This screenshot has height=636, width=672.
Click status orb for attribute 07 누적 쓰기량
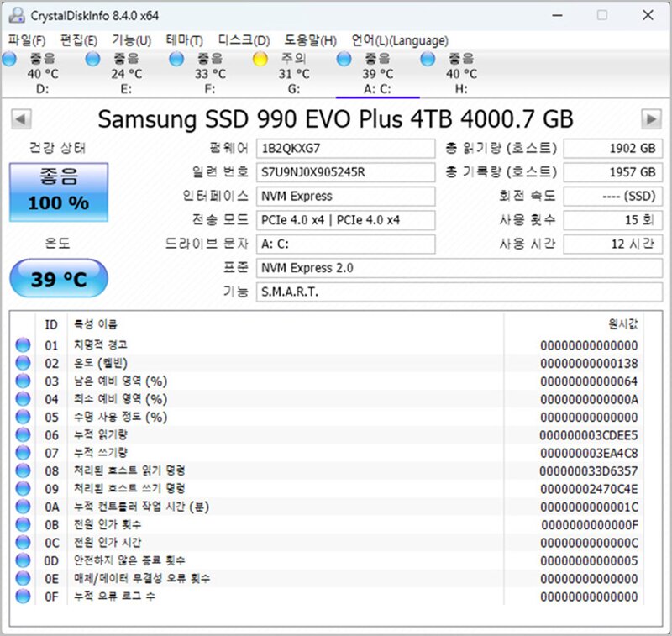(x=23, y=453)
